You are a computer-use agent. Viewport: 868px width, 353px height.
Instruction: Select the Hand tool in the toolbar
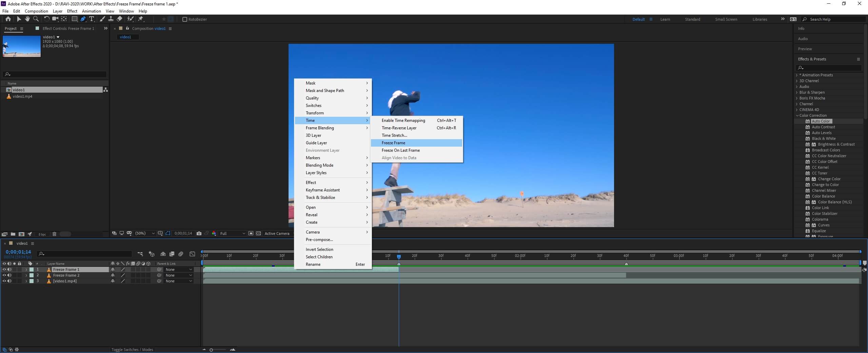(27, 19)
